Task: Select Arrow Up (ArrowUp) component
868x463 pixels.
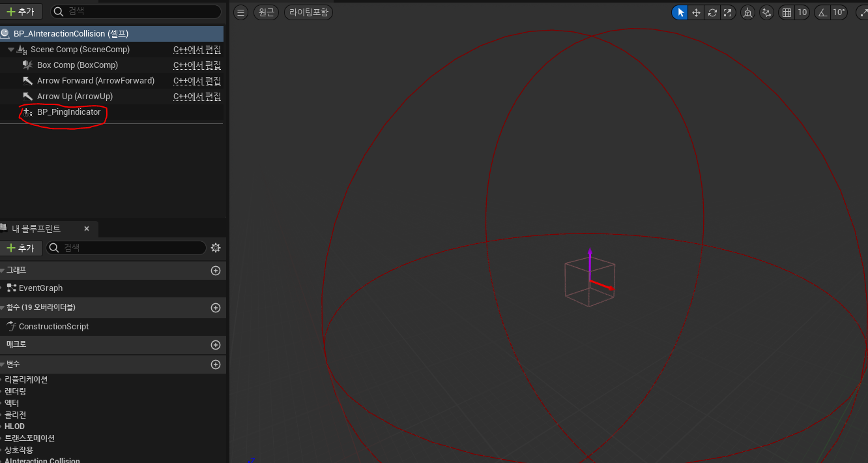Action: pyautogui.click(x=74, y=97)
